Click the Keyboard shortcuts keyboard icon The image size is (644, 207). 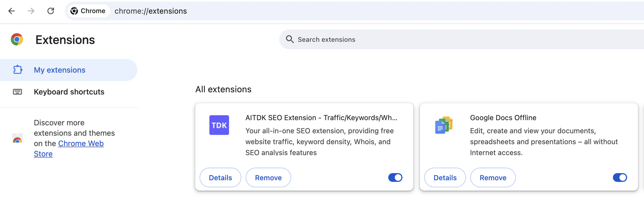tap(17, 92)
